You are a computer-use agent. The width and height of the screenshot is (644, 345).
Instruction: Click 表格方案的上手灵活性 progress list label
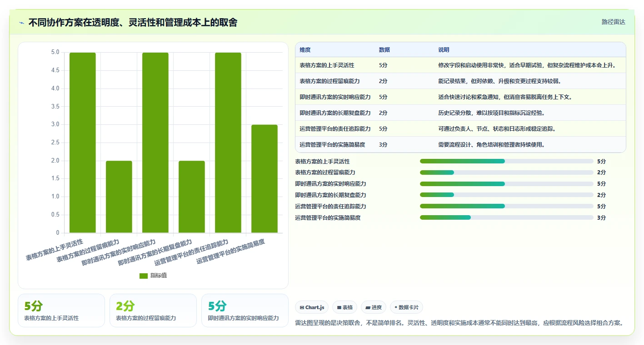click(x=322, y=162)
